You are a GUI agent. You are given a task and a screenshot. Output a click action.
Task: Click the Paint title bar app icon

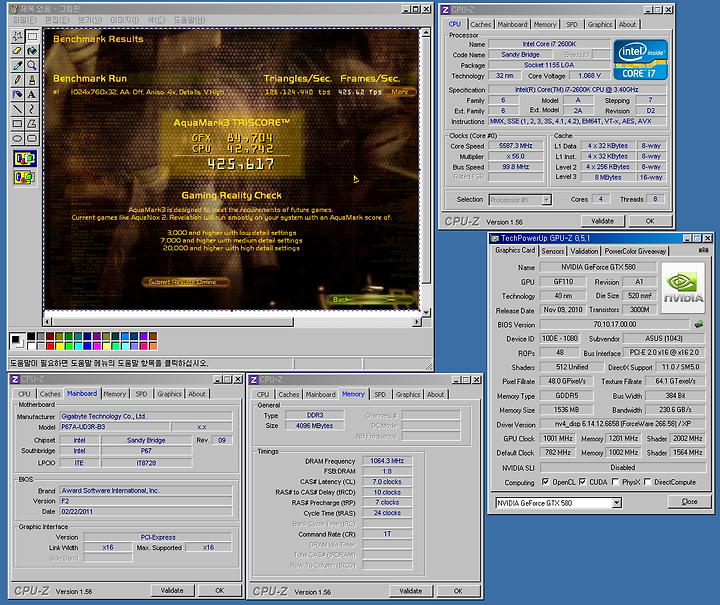click(x=15, y=9)
